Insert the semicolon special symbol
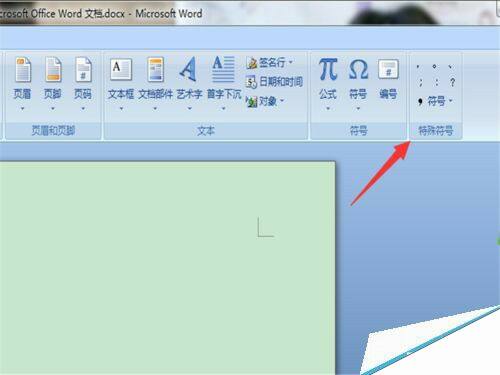The height and width of the screenshot is (375, 500). tap(421, 82)
